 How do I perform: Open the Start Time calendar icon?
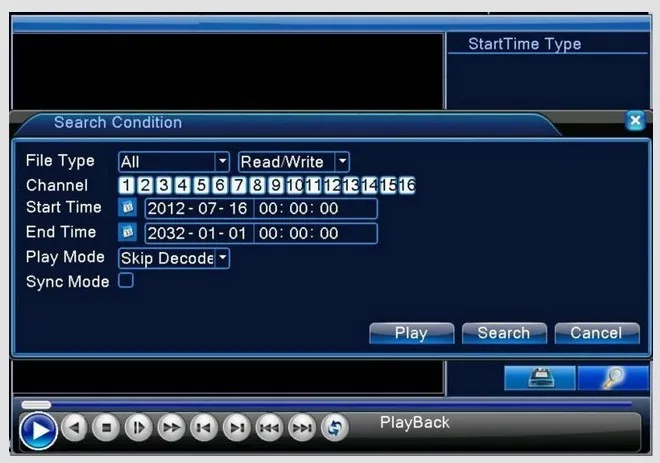127,208
